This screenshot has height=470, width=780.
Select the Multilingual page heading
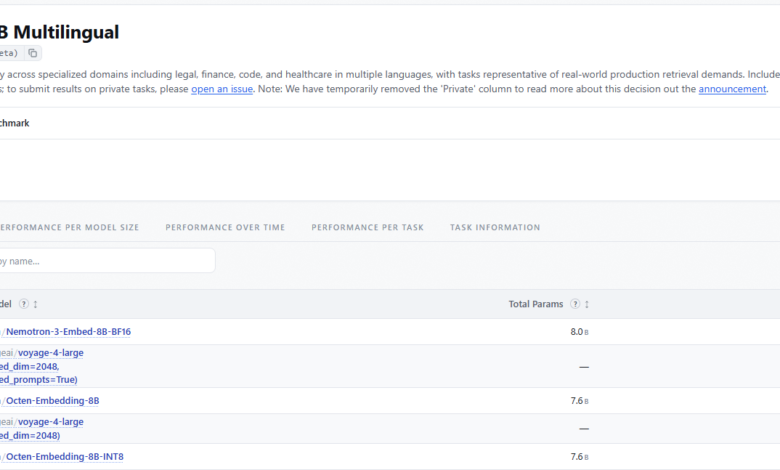[59, 32]
